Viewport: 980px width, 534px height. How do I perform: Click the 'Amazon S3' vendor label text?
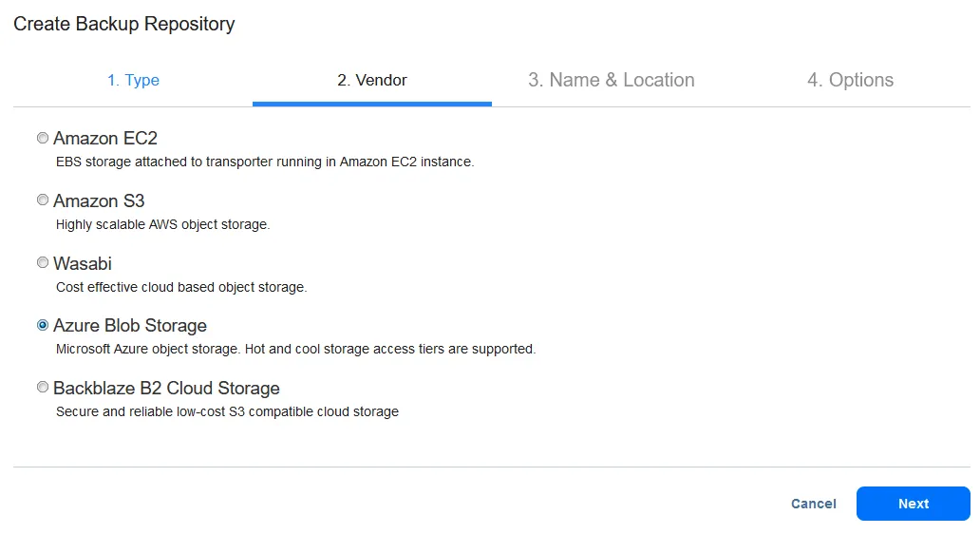click(99, 201)
